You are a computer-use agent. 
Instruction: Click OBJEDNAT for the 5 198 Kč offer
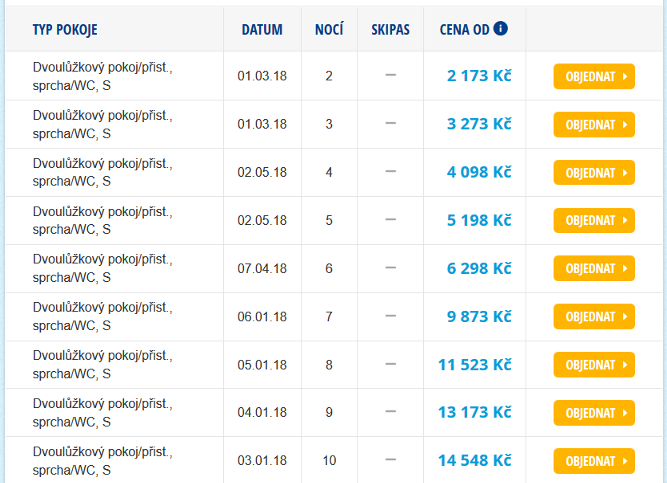[594, 220]
